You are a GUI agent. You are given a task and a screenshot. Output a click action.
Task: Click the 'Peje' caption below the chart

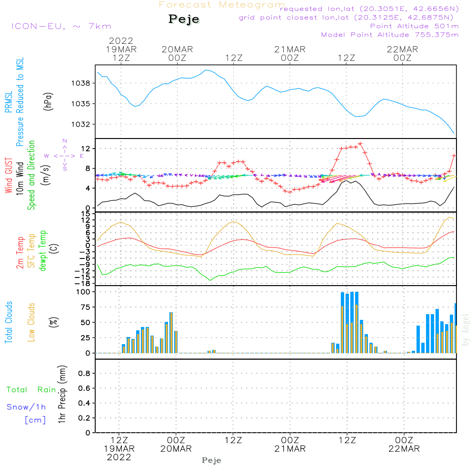[x=212, y=460]
